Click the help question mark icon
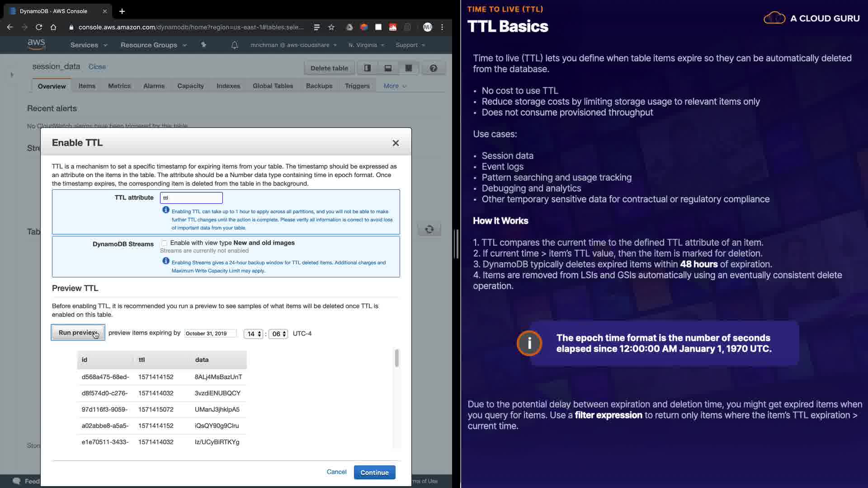868x488 pixels. 433,68
